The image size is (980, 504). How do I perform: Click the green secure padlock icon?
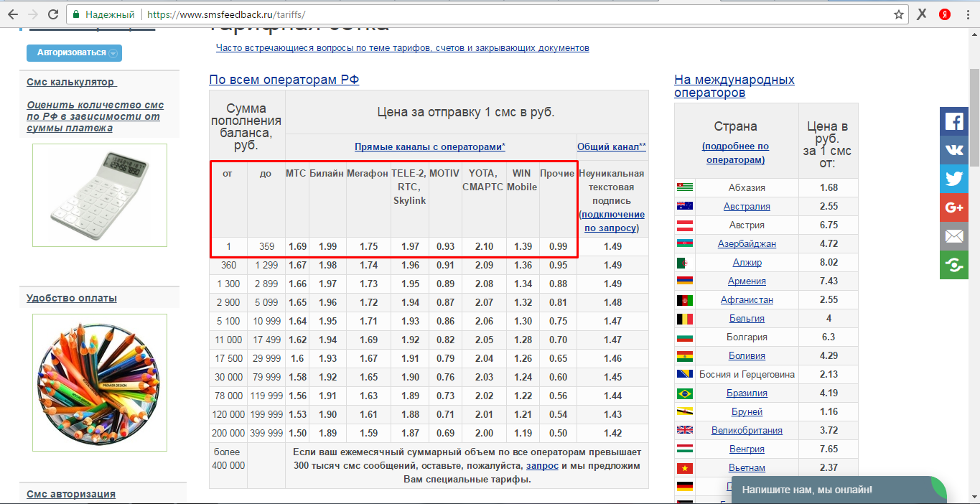[x=76, y=14]
